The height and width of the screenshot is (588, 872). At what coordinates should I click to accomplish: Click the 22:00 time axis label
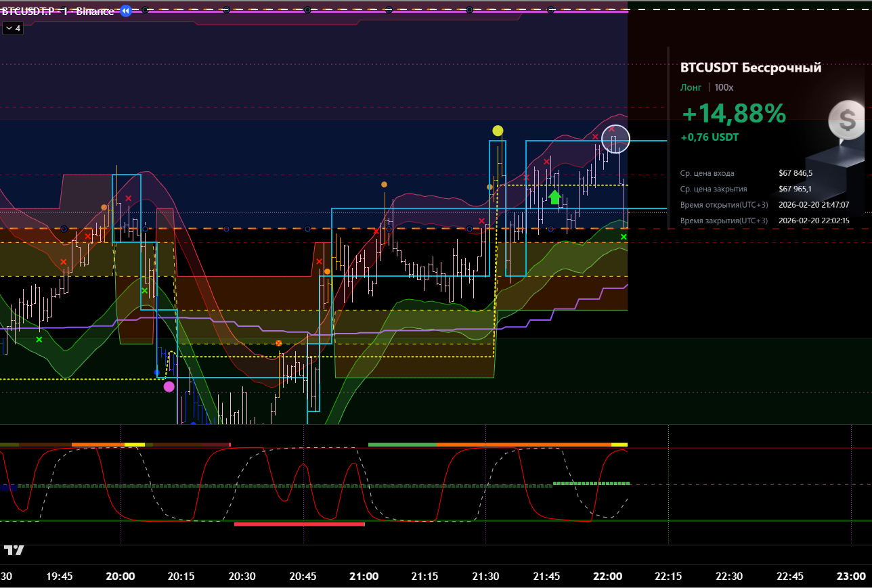(x=607, y=576)
